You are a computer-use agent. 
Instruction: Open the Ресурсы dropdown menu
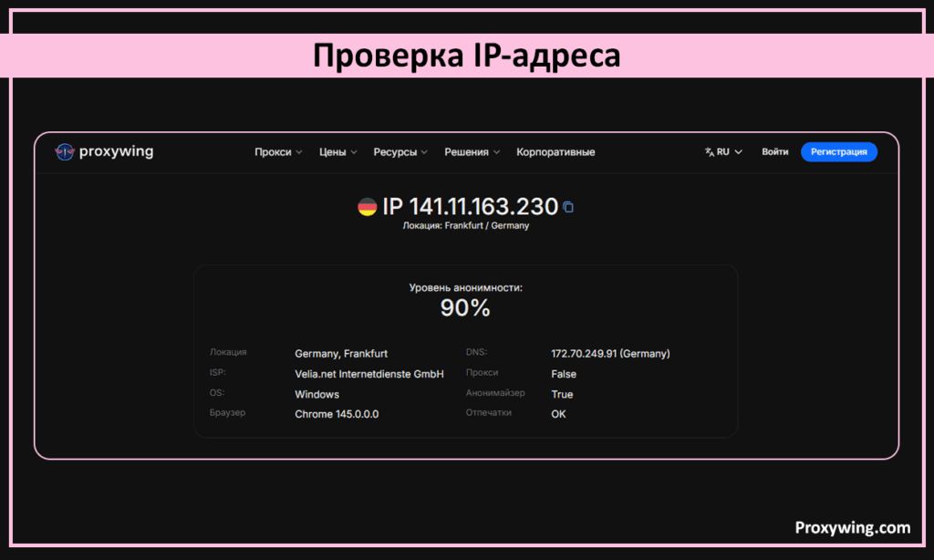click(400, 152)
